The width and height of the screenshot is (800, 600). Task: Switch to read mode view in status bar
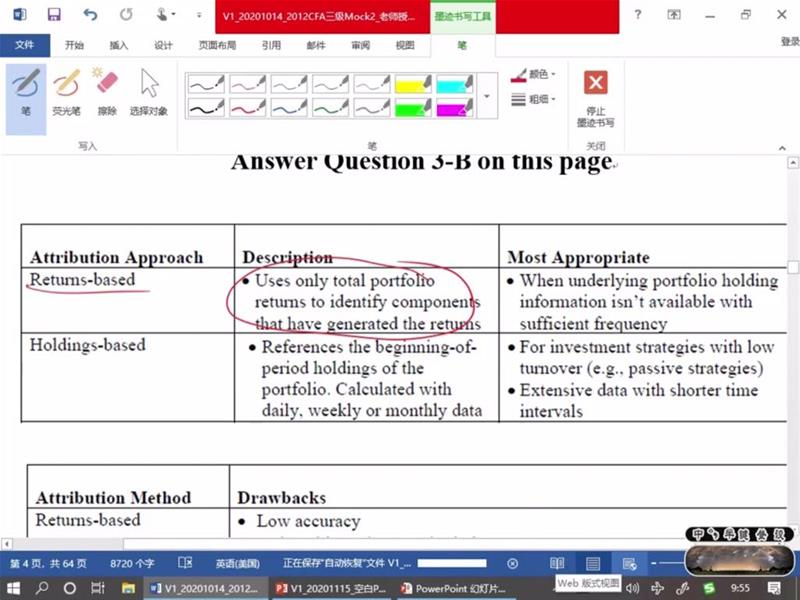[x=557, y=564]
